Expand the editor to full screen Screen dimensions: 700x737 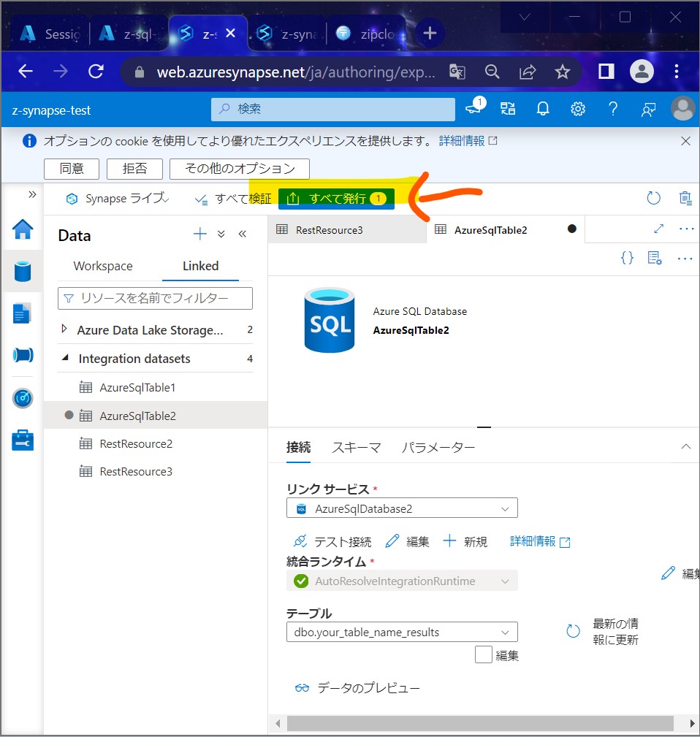click(658, 229)
